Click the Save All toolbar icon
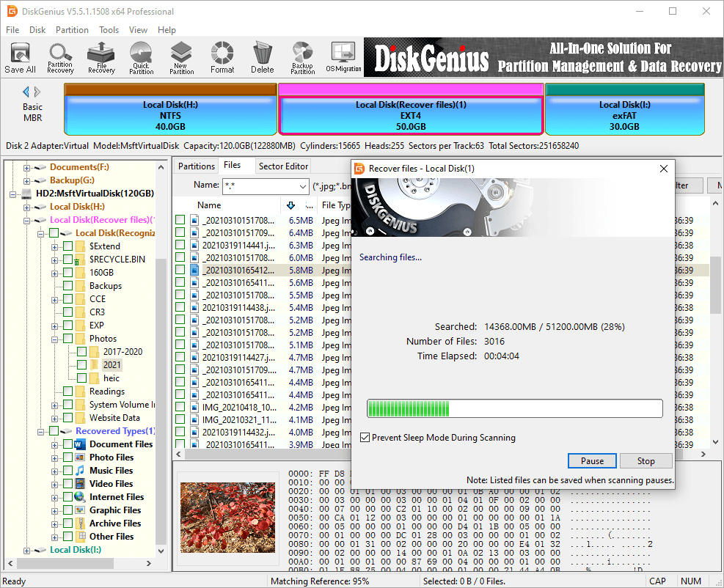Image resolution: width=724 pixels, height=588 pixels. point(20,57)
